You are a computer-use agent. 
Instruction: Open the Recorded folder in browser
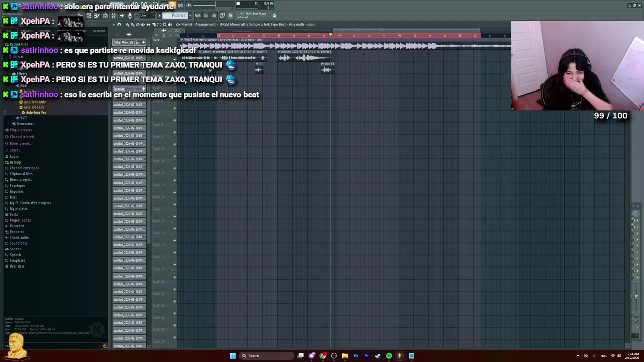point(17,226)
